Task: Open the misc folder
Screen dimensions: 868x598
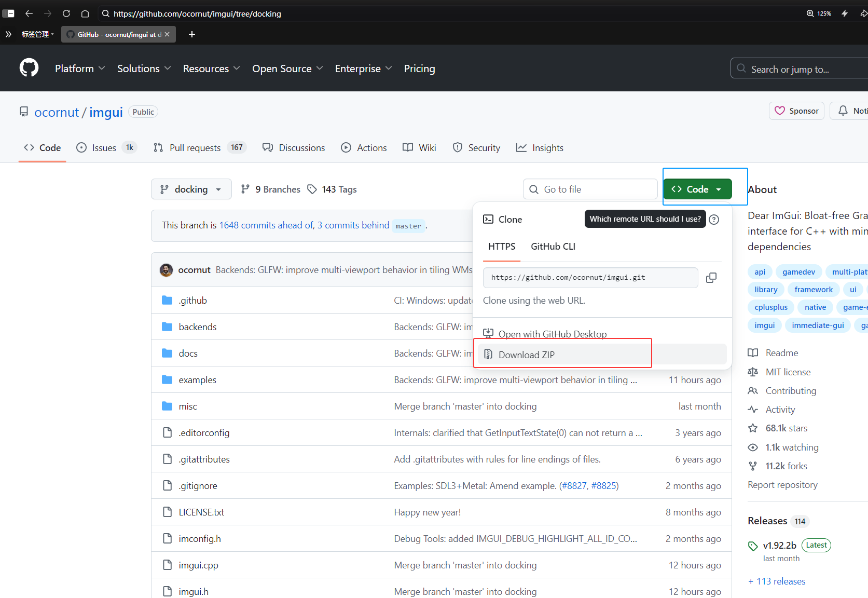Action: [x=188, y=406]
